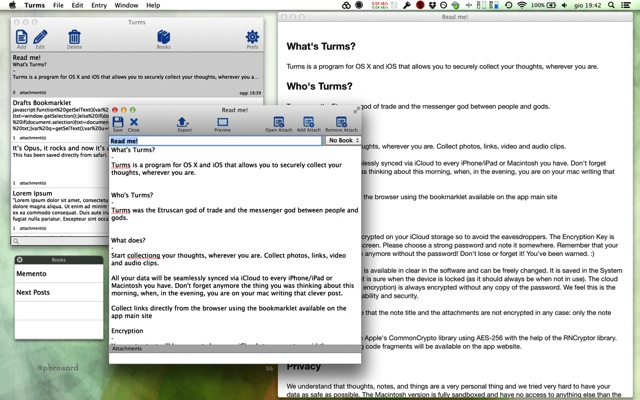Open the Books panel icon
This screenshot has width=640, height=400.
click(163, 37)
